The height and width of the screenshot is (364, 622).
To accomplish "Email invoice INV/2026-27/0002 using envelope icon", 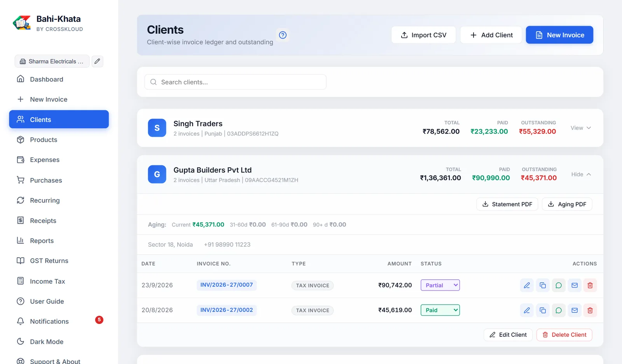I will 575,310.
